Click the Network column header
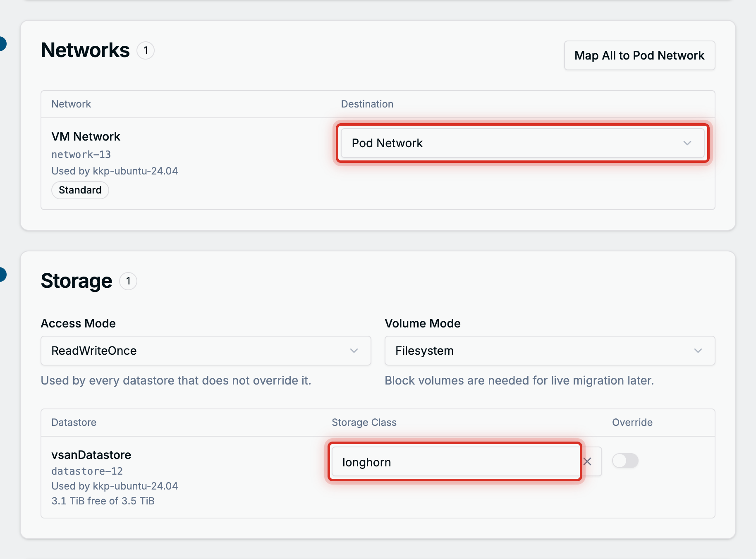 [x=71, y=104]
